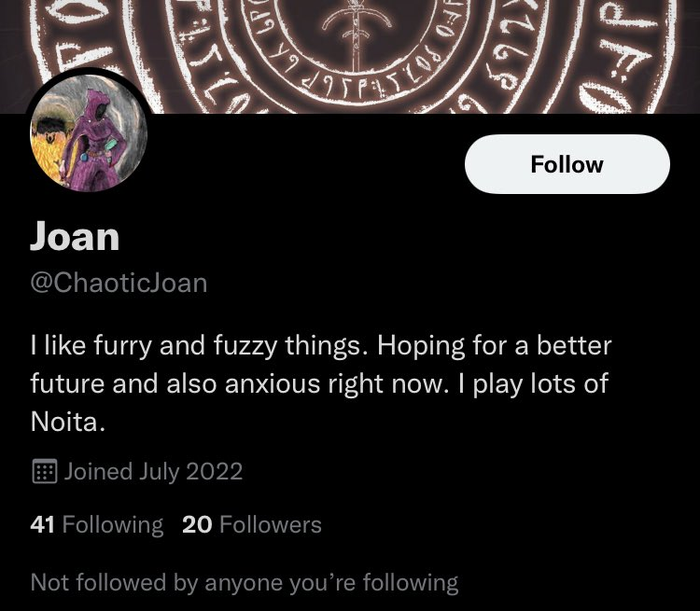This screenshot has height=611, width=700.
Task: Open the 41 Following list
Action: pyautogui.click(x=97, y=525)
